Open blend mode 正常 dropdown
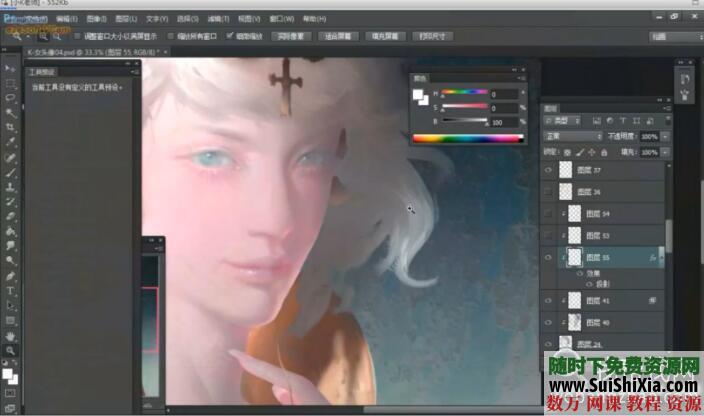704x416 pixels. tap(573, 136)
